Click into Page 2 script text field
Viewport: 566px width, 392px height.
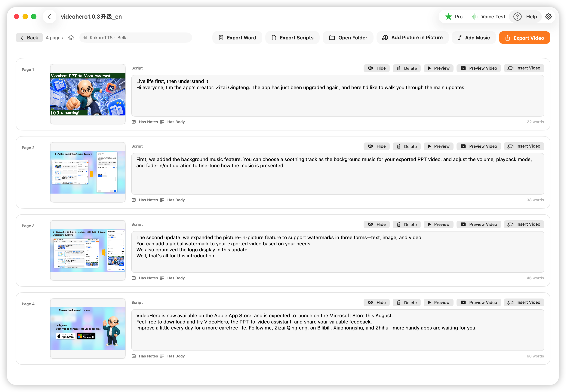(x=337, y=174)
